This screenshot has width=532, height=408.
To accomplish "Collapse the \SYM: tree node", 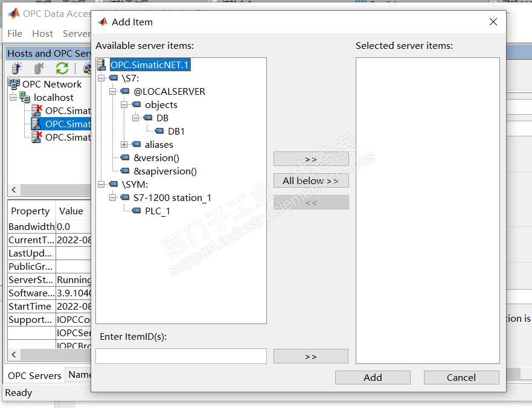I will click(x=101, y=185).
